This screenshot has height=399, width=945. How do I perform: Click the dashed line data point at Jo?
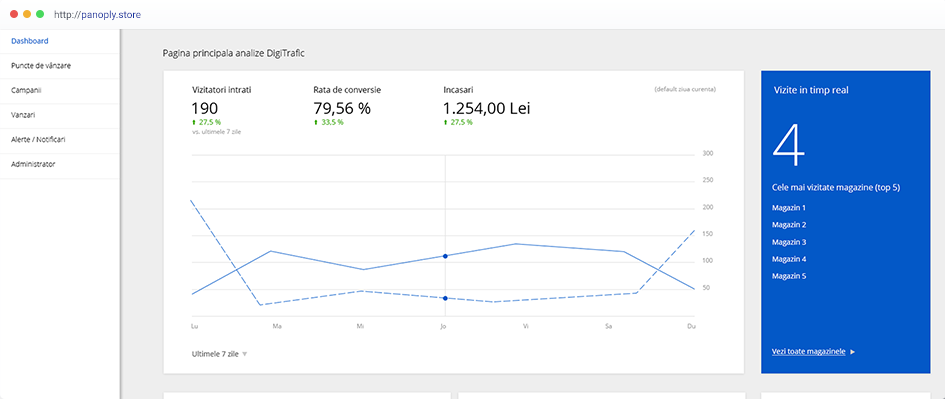click(x=445, y=298)
